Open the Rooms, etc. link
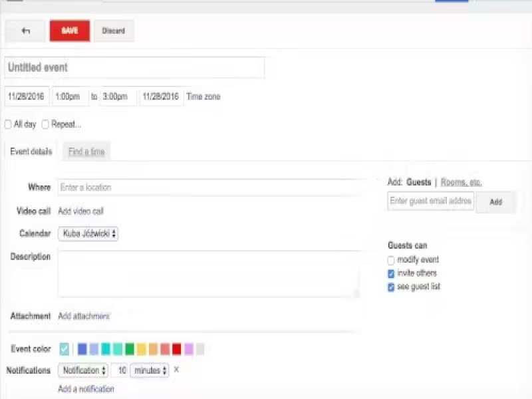 [461, 182]
